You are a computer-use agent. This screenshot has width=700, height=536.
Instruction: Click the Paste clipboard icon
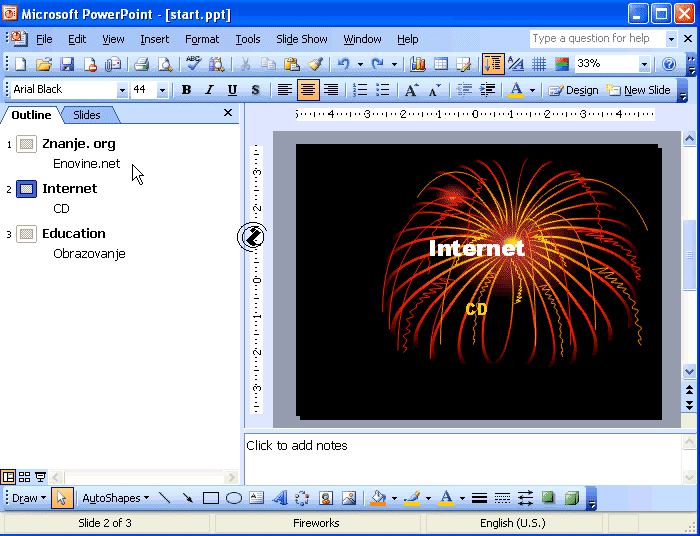(292, 64)
